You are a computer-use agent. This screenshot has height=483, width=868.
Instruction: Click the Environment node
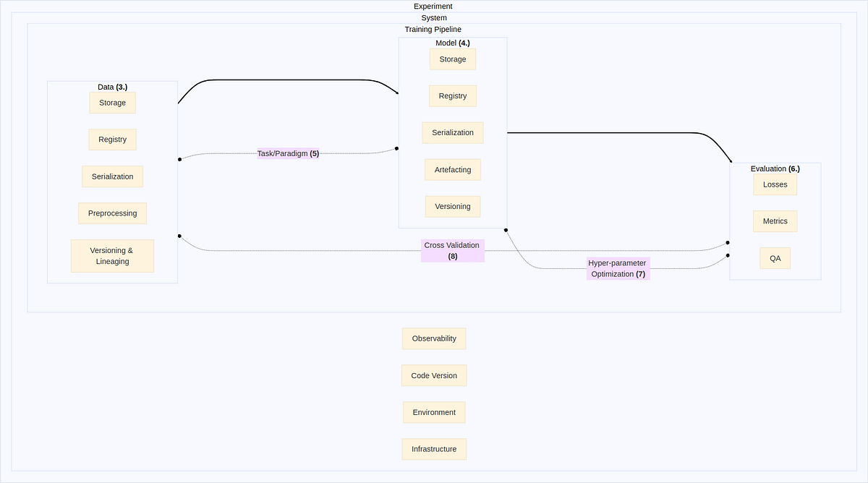[x=434, y=411]
